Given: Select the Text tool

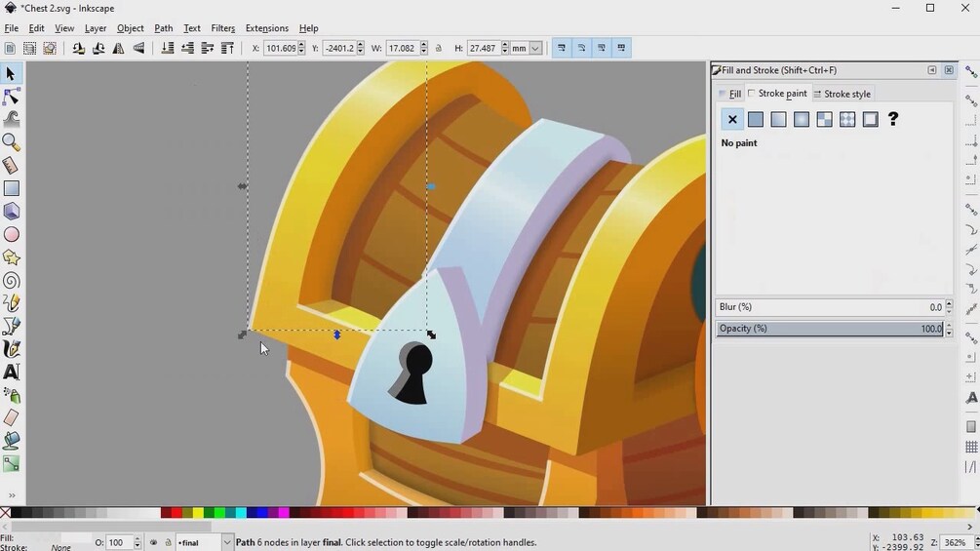Looking at the screenshot, I should click(x=11, y=372).
